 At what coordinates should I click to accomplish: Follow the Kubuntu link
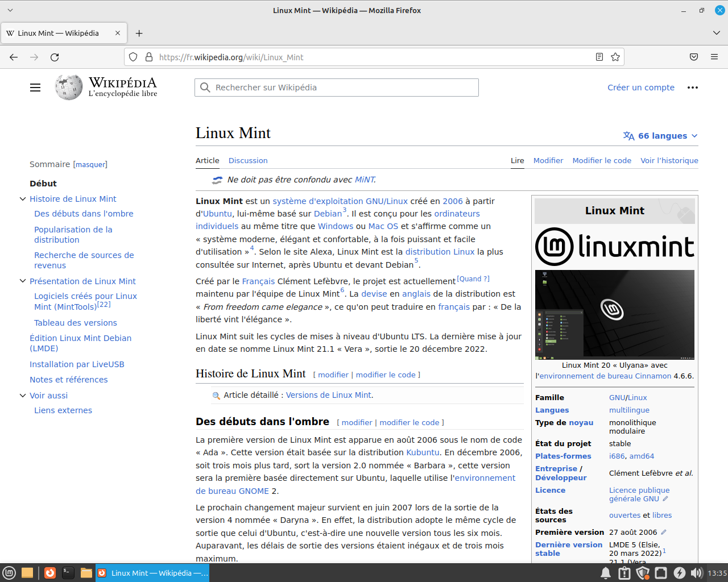423,452
